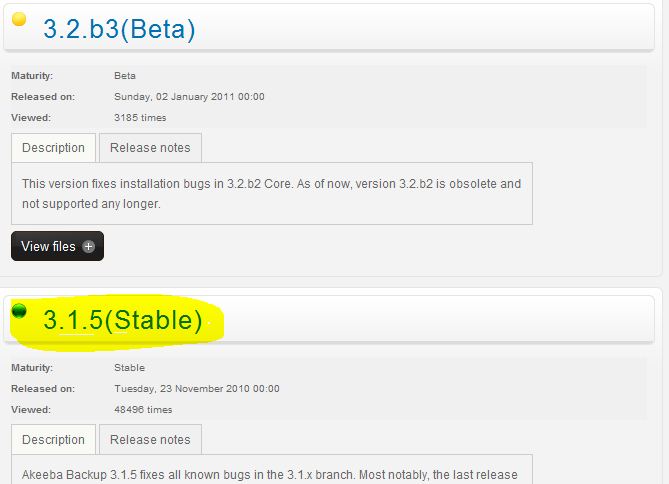Click the 3.2.b3 description text box
The width and height of the screenshot is (669, 484).
point(272,193)
